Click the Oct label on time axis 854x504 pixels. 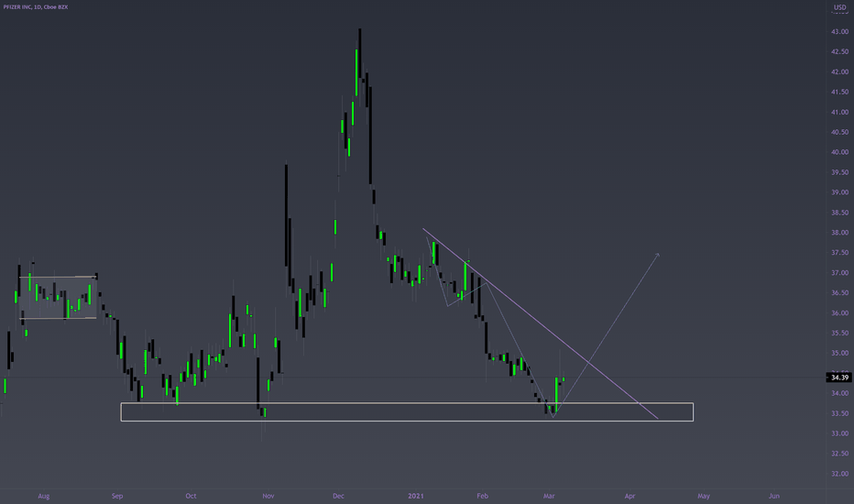point(191,497)
